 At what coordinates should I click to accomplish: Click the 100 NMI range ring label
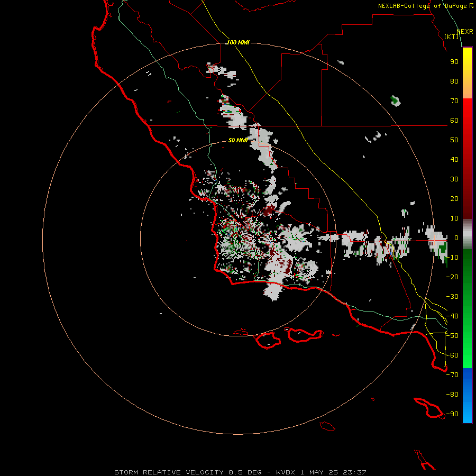(x=238, y=42)
